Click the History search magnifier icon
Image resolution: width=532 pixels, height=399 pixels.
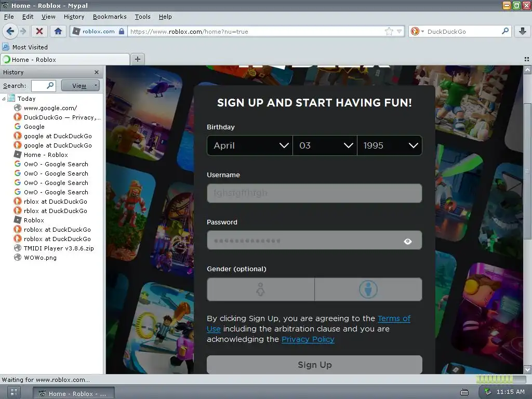pyautogui.click(x=50, y=86)
